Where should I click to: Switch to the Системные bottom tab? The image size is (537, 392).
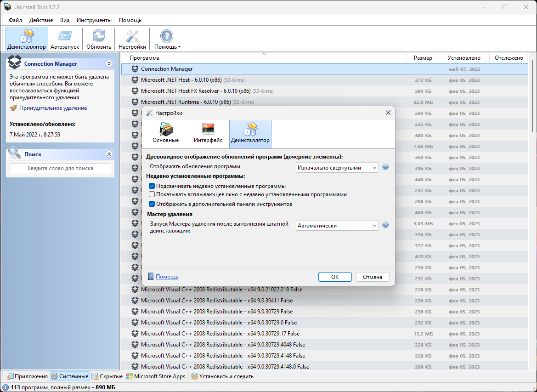coord(70,376)
